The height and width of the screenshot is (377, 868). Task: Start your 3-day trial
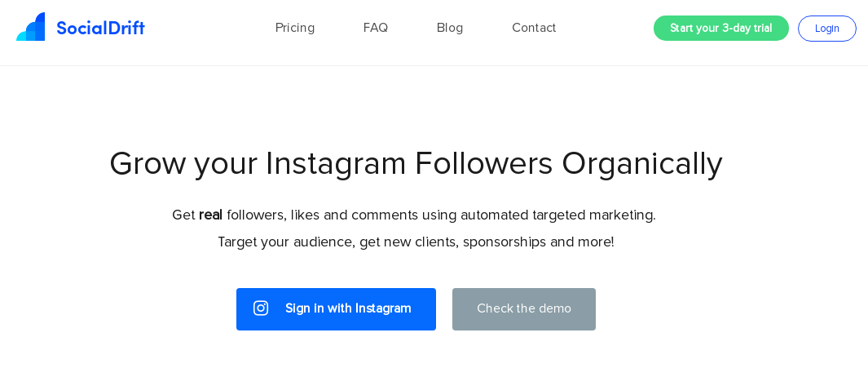[x=720, y=29]
